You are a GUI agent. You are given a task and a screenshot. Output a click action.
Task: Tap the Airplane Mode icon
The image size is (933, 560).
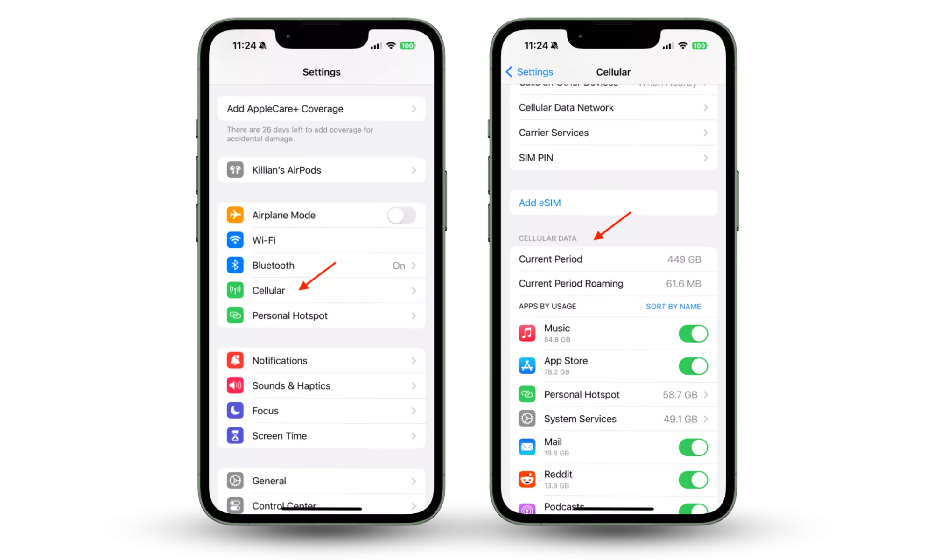[x=235, y=215]
